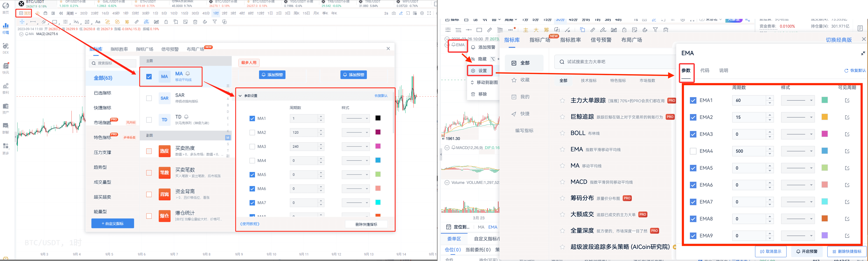Viewport: 868px width, 261px height.
Task: Increase EMA2 period with up stepper
Action: click(770, 115)
